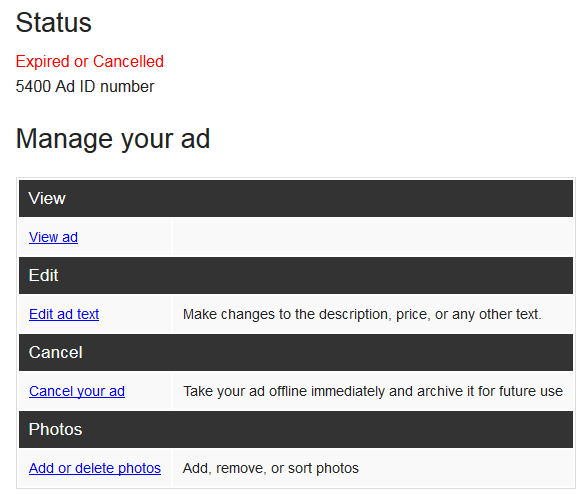
Task: Select the Cancel section header bar
Action: 296,352
